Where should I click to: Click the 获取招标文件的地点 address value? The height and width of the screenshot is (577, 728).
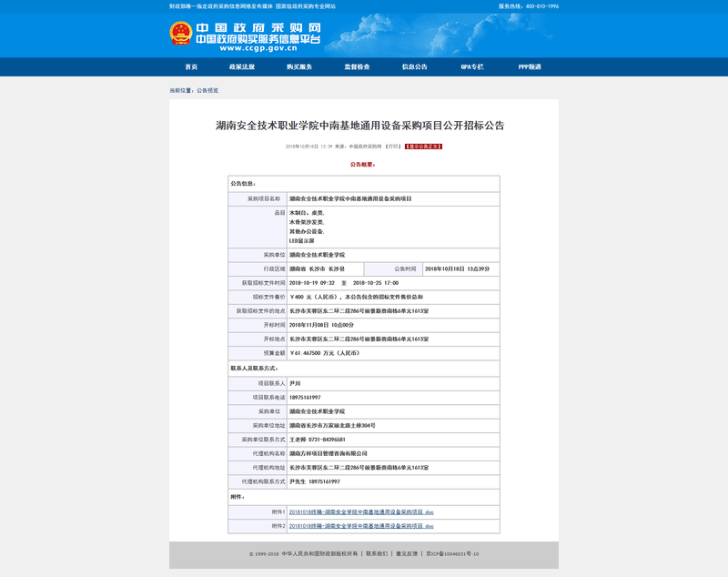(x=359, y=311)
